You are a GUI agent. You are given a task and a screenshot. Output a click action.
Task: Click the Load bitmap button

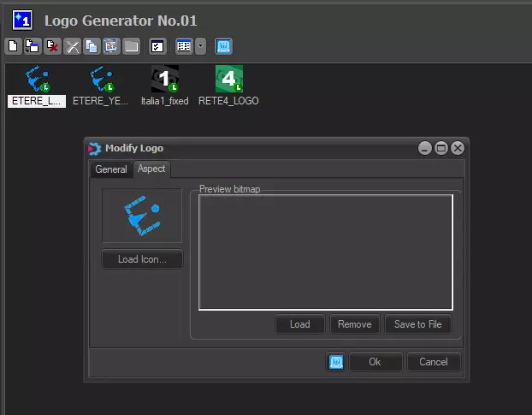click(299, 324)
